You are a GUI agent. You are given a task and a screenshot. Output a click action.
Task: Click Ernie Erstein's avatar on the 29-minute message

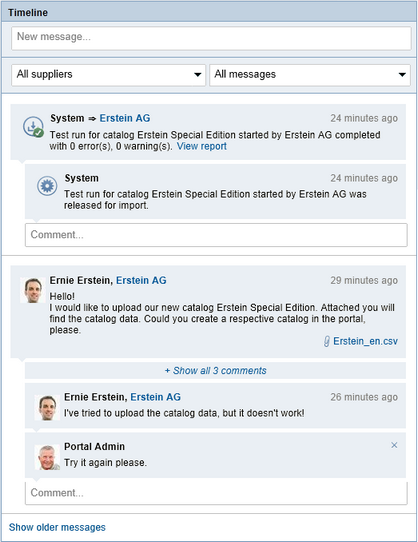click(x=33, y=290)
